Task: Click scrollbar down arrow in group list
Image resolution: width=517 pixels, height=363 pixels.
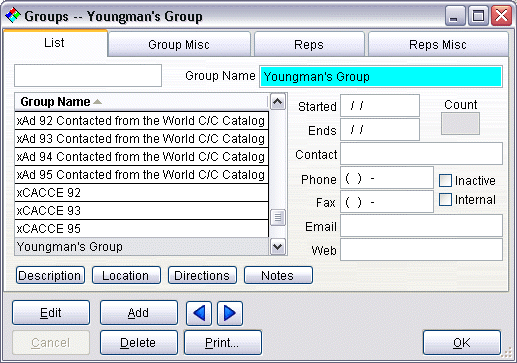Action: [x=278, y=247]
